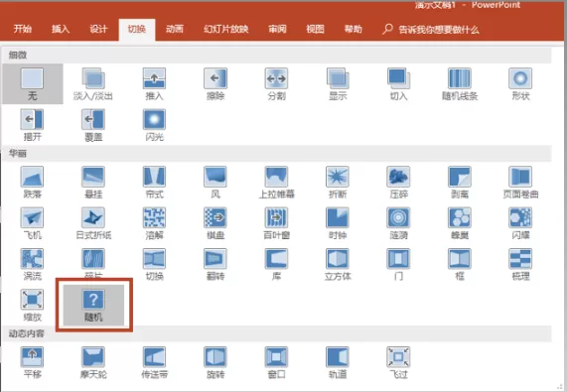Choose the 帘式 curtains transition
Screen dimensions: 567x392
point(154,183)
